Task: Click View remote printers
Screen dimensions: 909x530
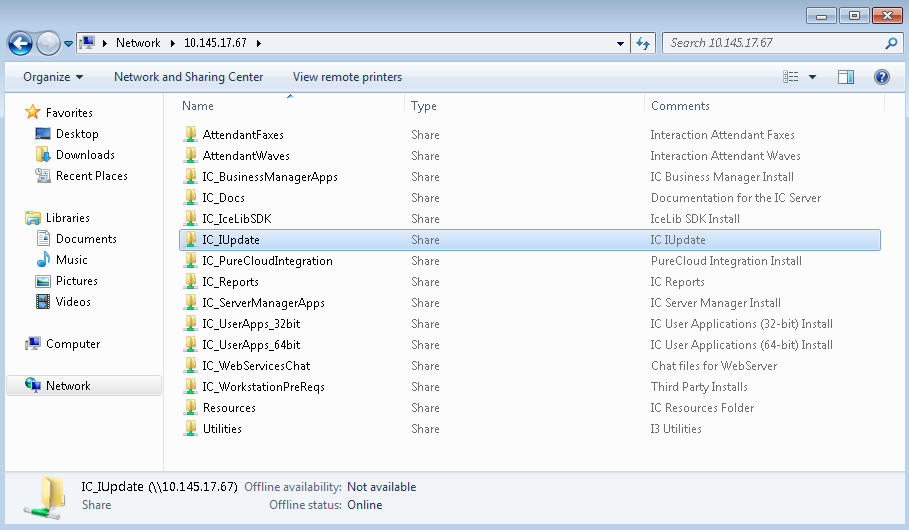Action: pos(347,77)
